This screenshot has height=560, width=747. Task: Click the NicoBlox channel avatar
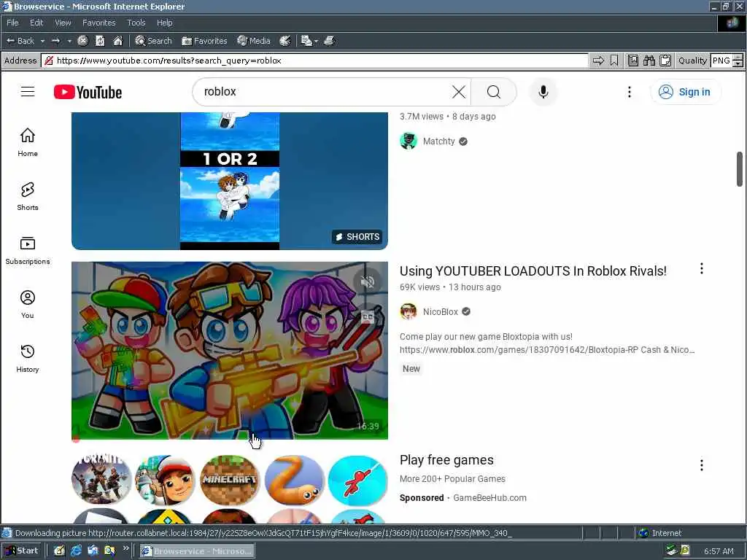click(409, 311)
